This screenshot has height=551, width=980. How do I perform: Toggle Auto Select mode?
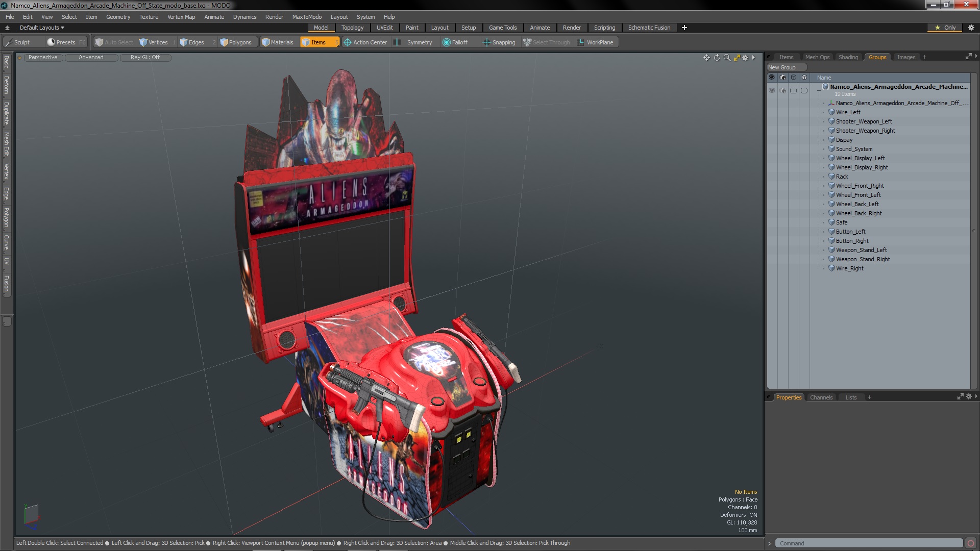pos(114,42)
